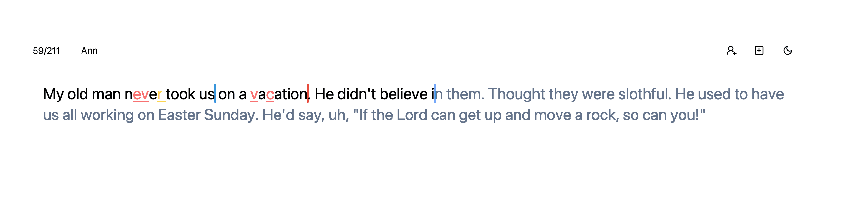The width and height of the screenshot is (868, 203).
Task: Click the light blue caret before "them"
Action: (435, 94)
